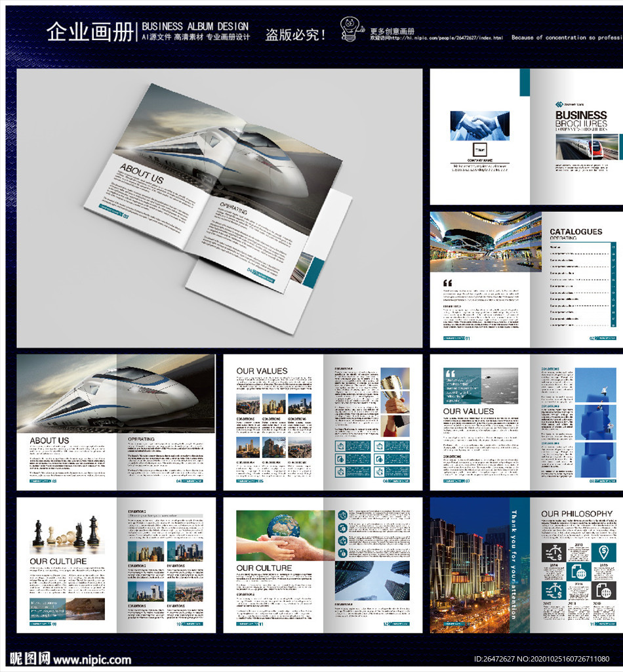Click the desert canyon photo with teal overlay
The width and height of the screenshot is (623, 672).
tap(68, 608)
